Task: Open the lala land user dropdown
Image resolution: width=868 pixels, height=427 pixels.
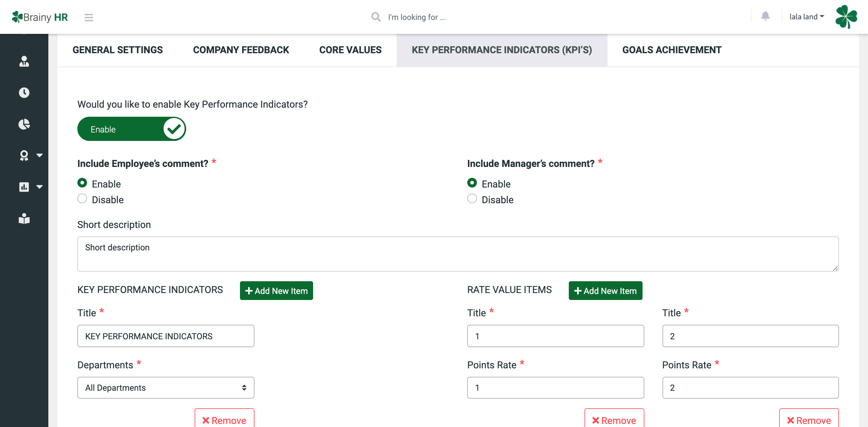Action: [x=807, y=17]
